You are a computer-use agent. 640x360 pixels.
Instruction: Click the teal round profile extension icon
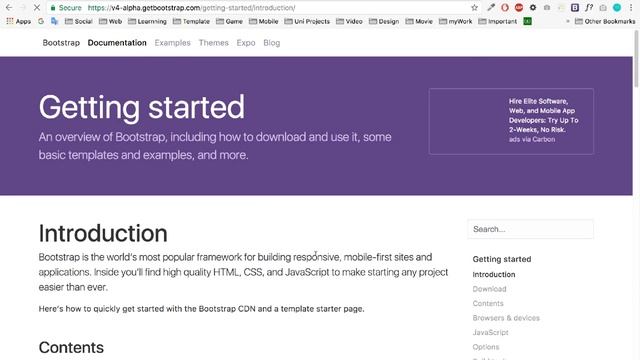[617, 7]
